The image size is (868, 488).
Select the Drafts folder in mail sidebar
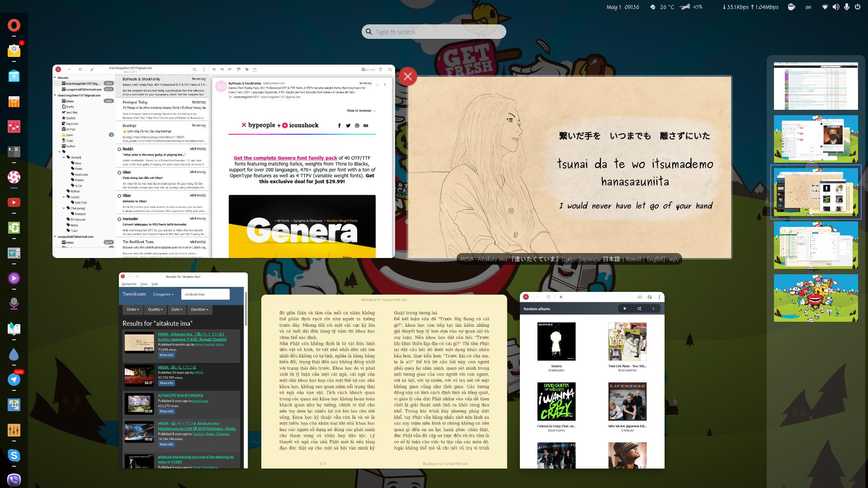tap(70, 107)
